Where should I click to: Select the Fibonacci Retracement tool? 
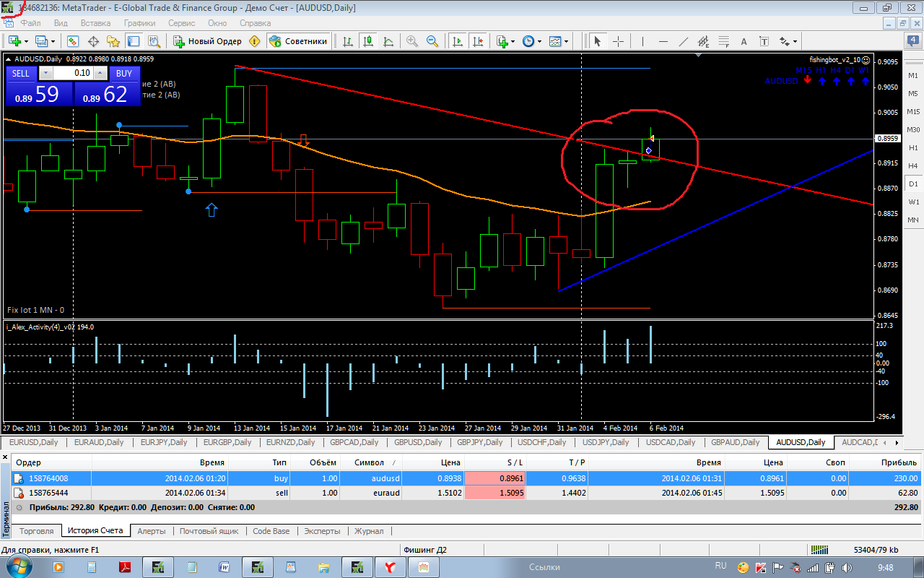(x=723, y=41)
